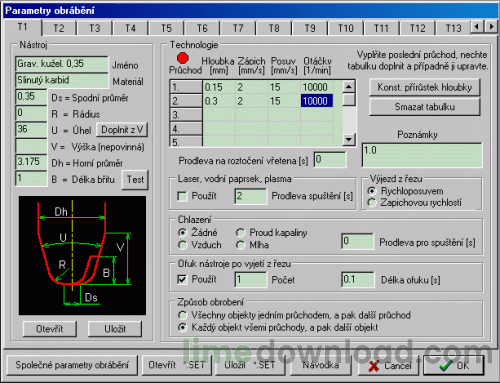Go to the T9 tab
Viewport: 500px width, 383px height.
[310, 28]
